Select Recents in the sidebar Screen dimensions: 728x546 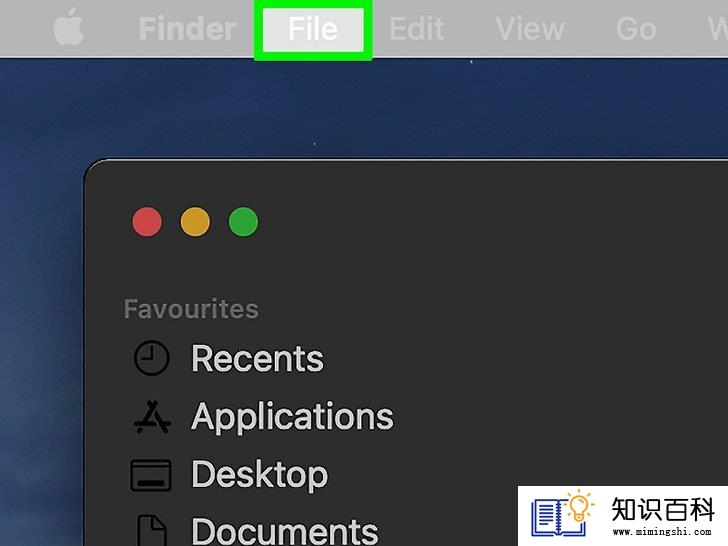tap(257, 358)
